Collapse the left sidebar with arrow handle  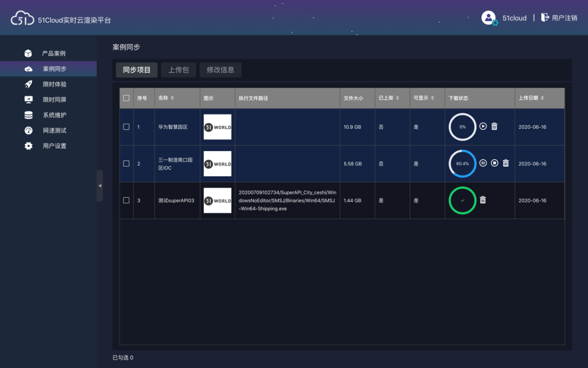(100, 186)
